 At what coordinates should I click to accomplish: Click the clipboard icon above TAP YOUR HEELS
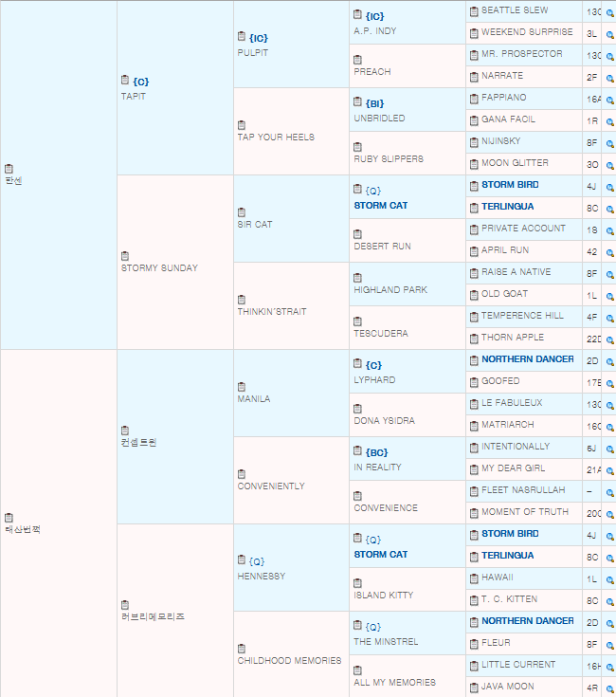click(x=241, y=125)
